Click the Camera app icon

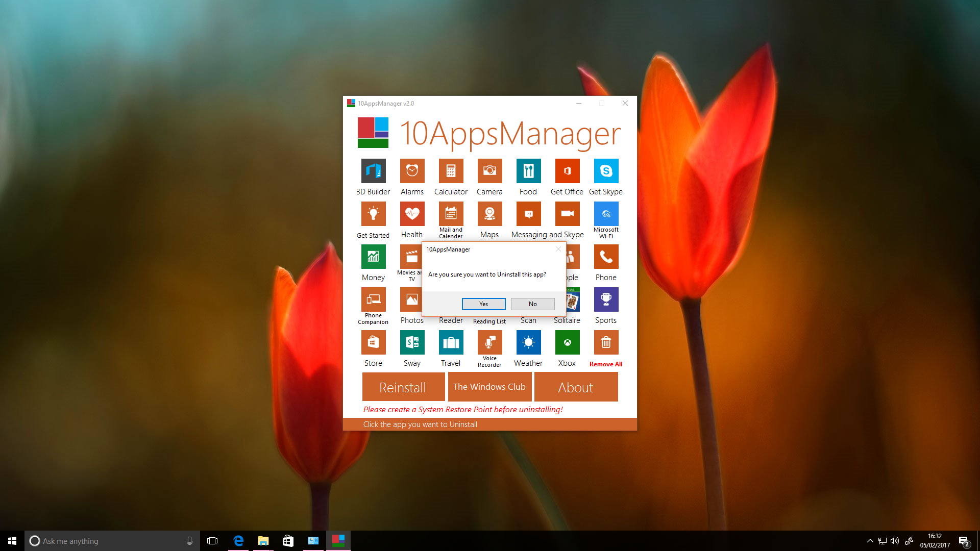[488, 170]
